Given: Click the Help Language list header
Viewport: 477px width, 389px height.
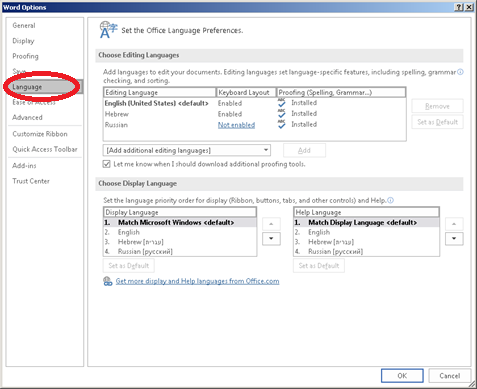Looking at the screenshot, I should 366,212.
